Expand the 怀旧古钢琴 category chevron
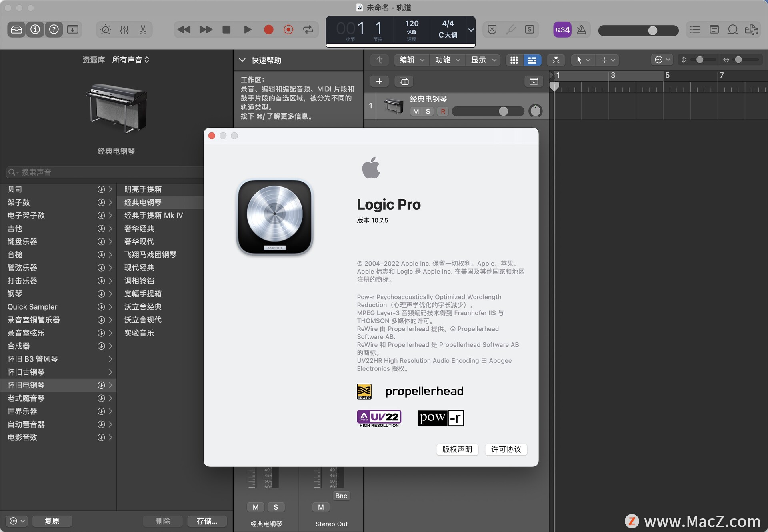 [110, 372]
